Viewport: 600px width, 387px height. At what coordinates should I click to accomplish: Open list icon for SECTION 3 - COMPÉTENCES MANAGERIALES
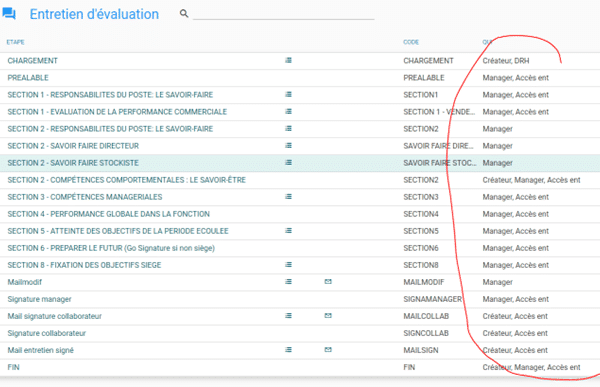tap(289, 196)
